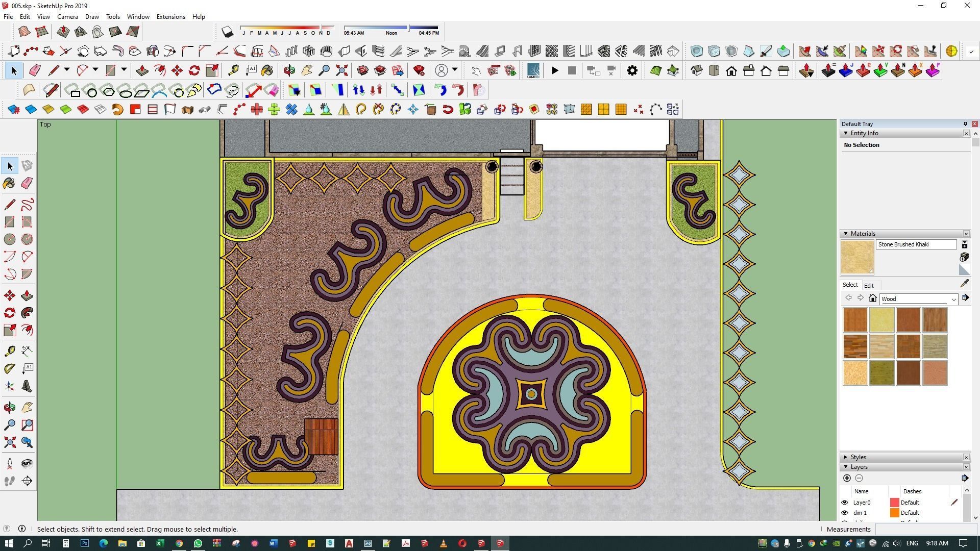
Task: Select the Eraser tool in left toolbar
Action: tap(27, 183)
